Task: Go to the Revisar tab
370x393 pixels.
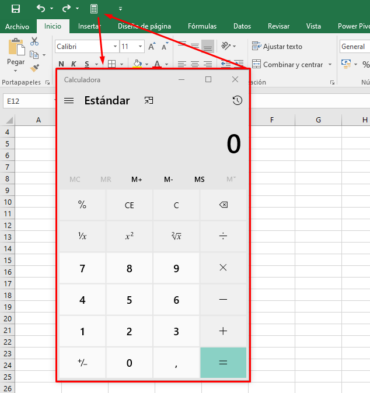Action: (x=279, y=26)
